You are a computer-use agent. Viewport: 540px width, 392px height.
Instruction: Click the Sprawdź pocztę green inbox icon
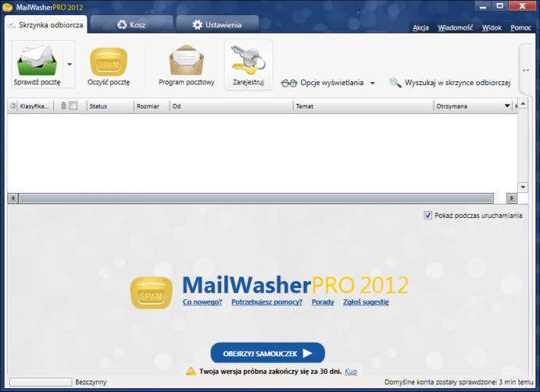click(37, 60)
